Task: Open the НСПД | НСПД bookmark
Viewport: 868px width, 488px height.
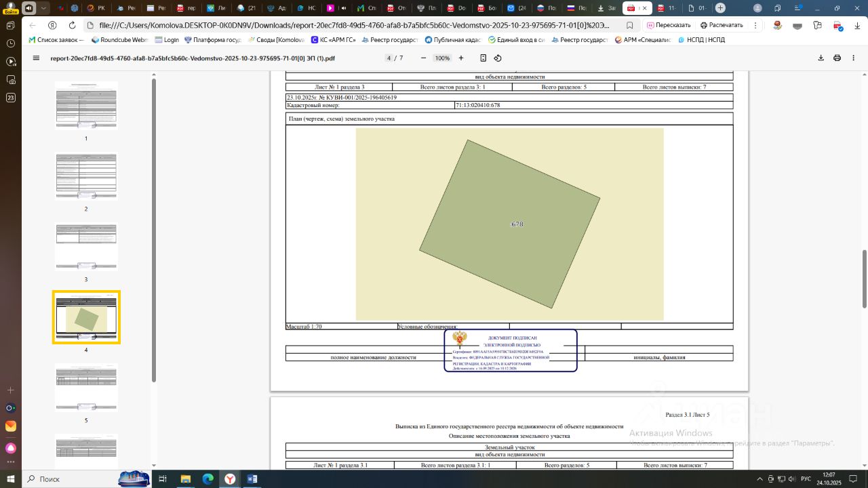Action: [701, 40]
